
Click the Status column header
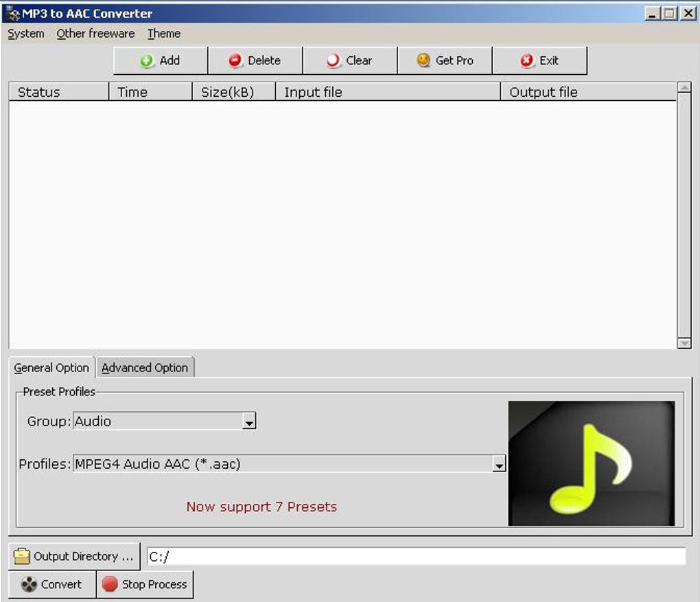(x=59, y=92)
